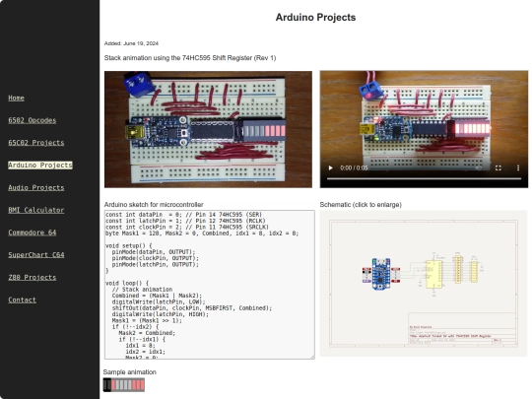Open Audio Projects page
Image resolution: width=532 pixels, height=399 pixels.
[x=36, y=187]
